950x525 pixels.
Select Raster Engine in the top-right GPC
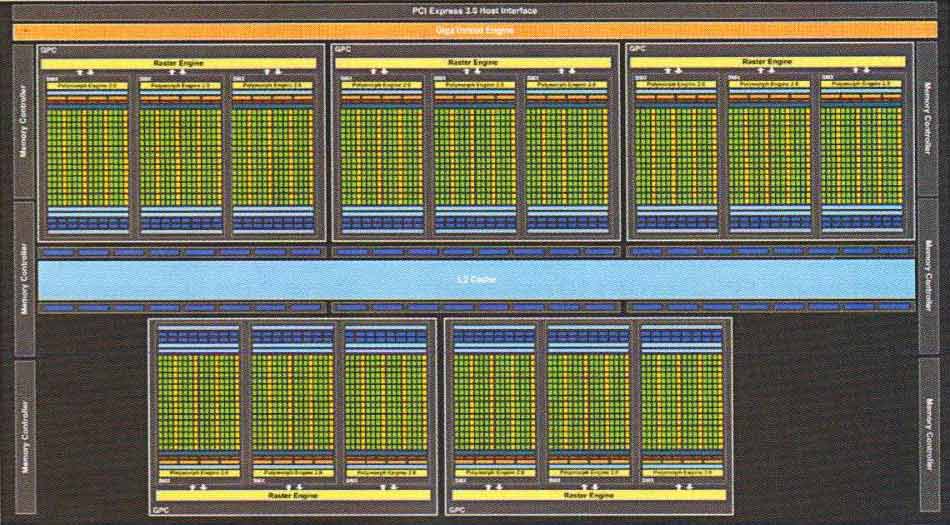click(x=767, y=62)
